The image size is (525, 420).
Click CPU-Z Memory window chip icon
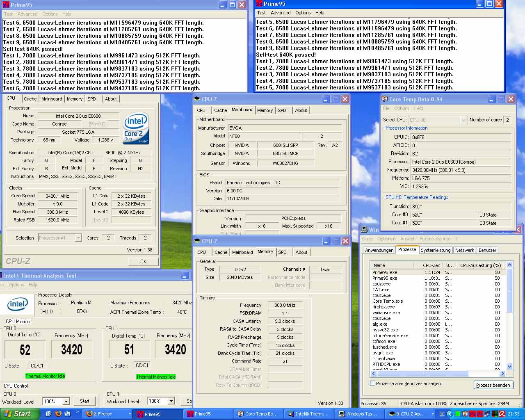tap(197, 241)
